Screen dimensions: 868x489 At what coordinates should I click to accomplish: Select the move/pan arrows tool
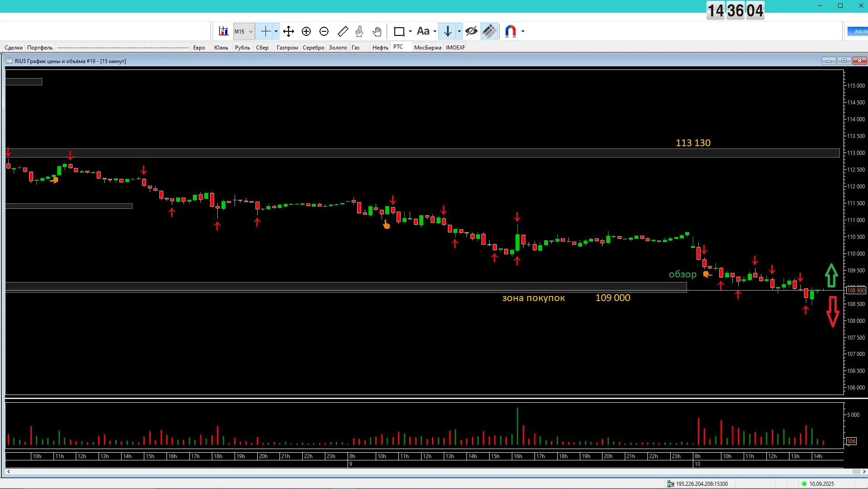coord(289,31)
